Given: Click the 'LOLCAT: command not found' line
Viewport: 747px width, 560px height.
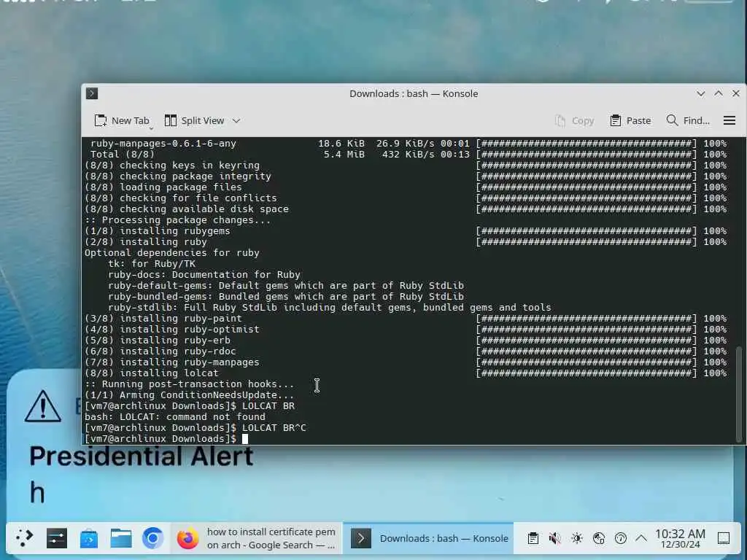Looking at the screenshot, I should 175,416.
